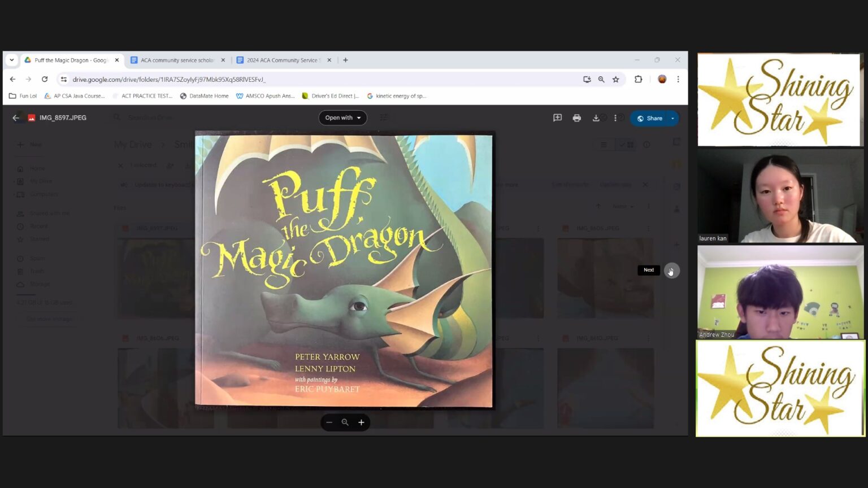Open a new Chrome tab

click(345, 60)
